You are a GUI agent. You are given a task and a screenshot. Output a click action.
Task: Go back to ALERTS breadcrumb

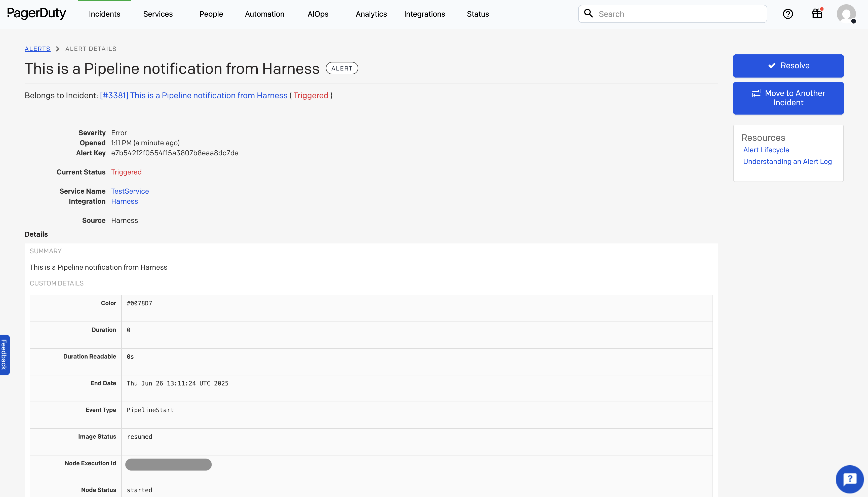(37, 49)
